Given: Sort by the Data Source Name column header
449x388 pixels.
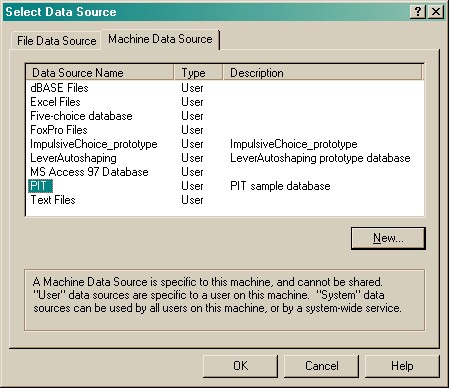Looking at the screenshot, I should [x=100, y=73].
